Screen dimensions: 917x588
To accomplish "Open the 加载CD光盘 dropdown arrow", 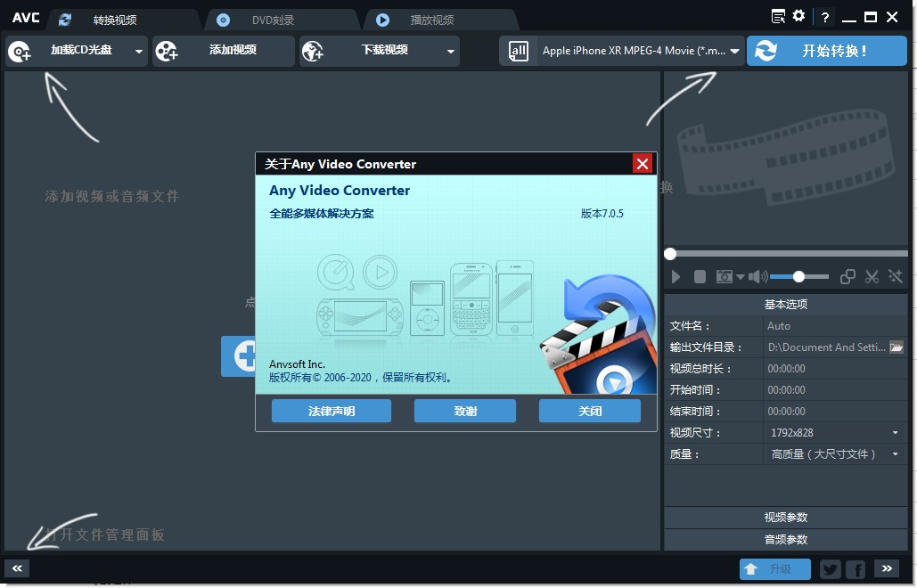I will click(139, 51).
